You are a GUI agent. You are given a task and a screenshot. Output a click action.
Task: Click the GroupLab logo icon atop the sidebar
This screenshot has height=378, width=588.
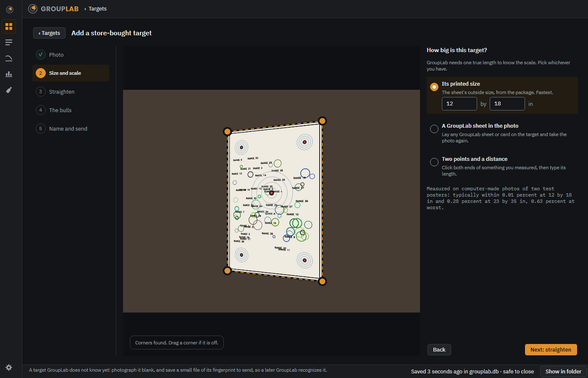(x=9, y=9)
